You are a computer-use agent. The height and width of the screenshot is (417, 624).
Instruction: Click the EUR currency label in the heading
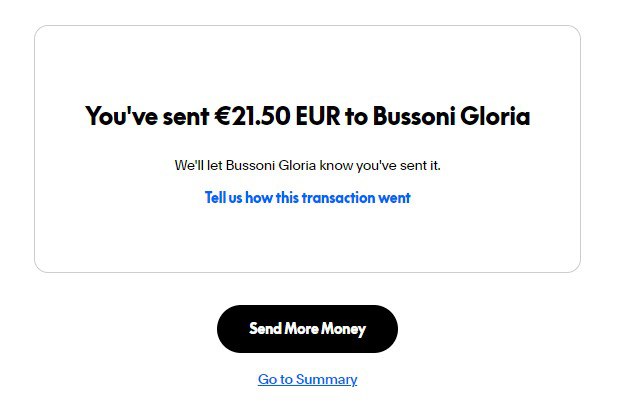[318, 116]
